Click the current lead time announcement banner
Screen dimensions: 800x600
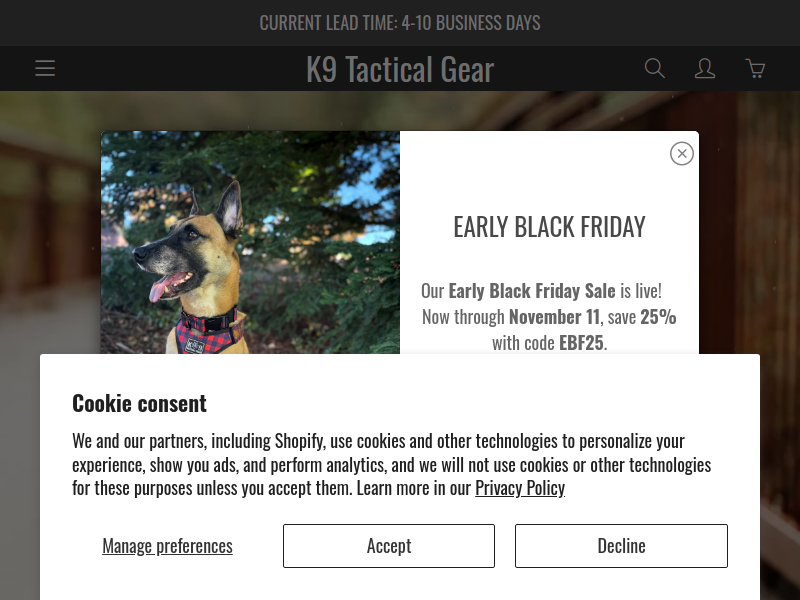coord(400,23)
